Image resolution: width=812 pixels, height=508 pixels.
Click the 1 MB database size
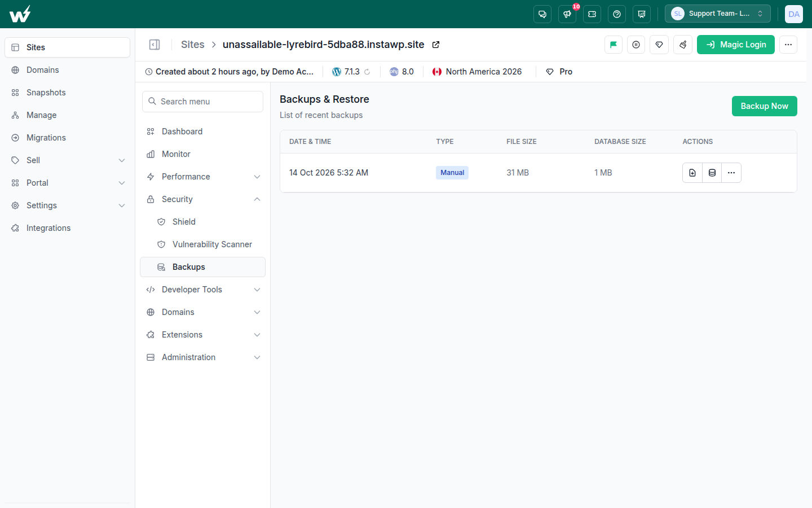click(x=603, y=173)
